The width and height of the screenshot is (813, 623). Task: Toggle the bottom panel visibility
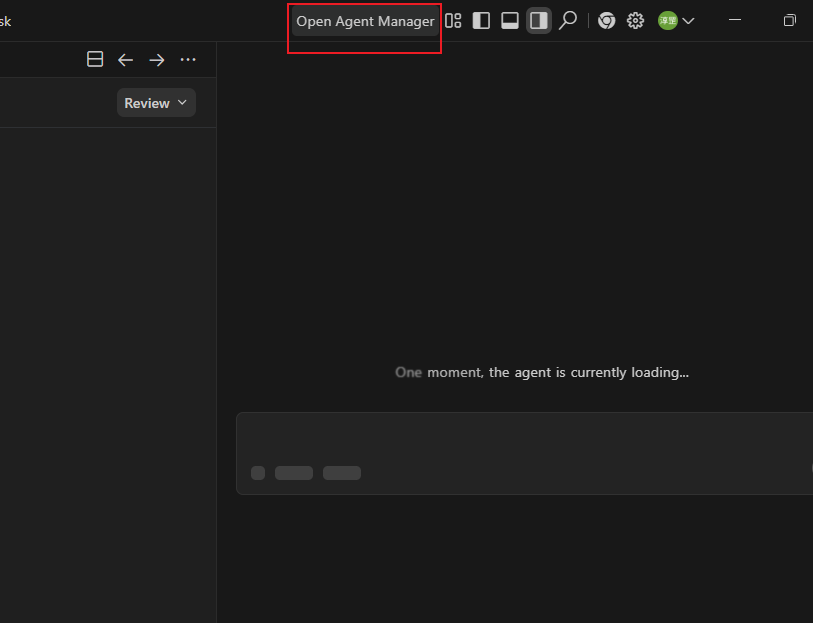coord(510,21)
